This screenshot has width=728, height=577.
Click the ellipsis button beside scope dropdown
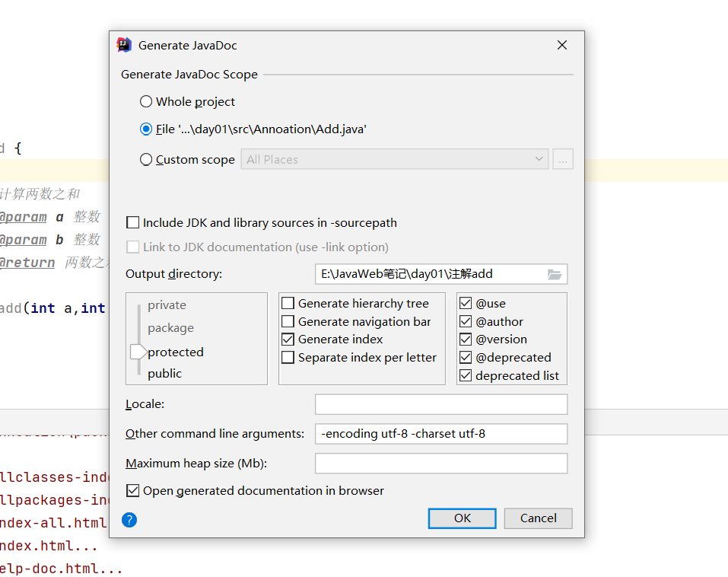pyautogui.click(x=563, y=159)
